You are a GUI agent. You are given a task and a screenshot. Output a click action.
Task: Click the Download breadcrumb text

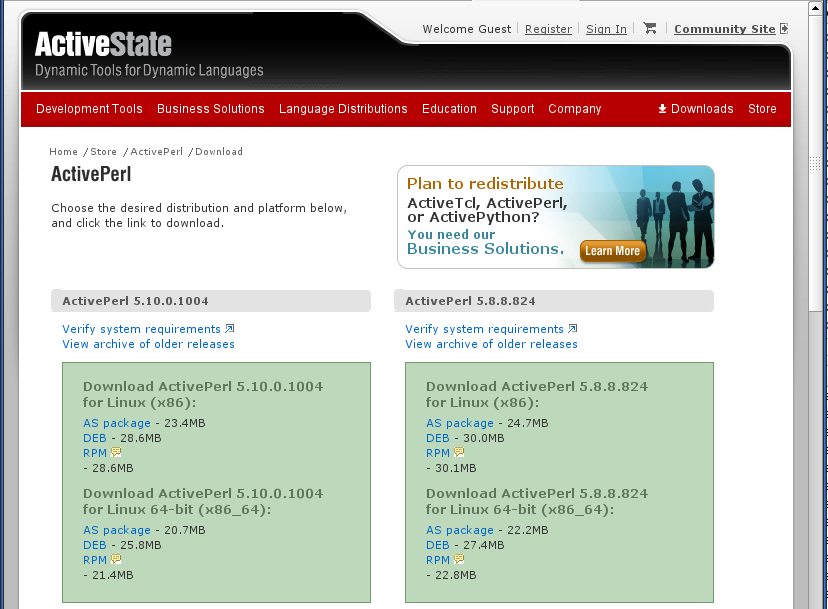coord(219,152)
